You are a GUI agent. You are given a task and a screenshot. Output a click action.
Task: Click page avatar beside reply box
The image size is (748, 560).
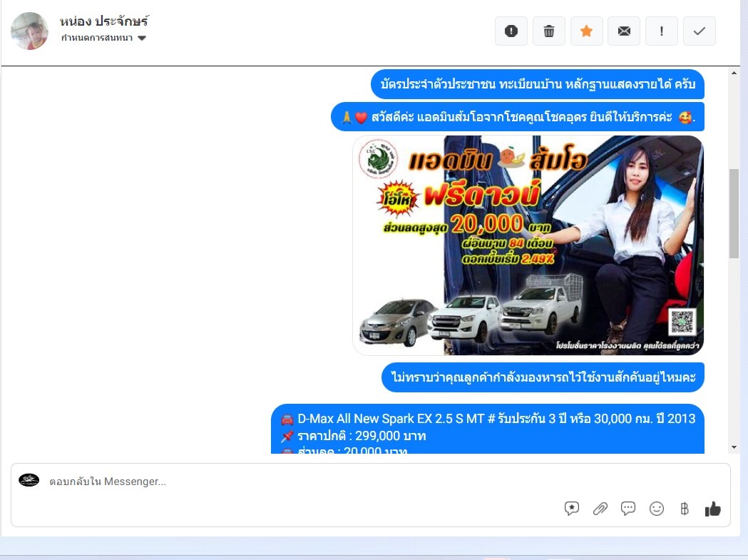tap(29, 480)
